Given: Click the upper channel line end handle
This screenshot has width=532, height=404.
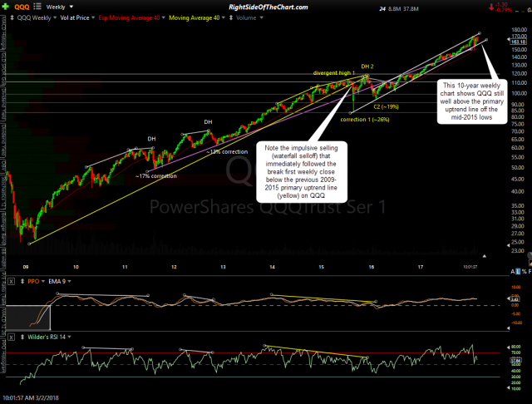Looking at the screenshot, I should click(480, 33).
